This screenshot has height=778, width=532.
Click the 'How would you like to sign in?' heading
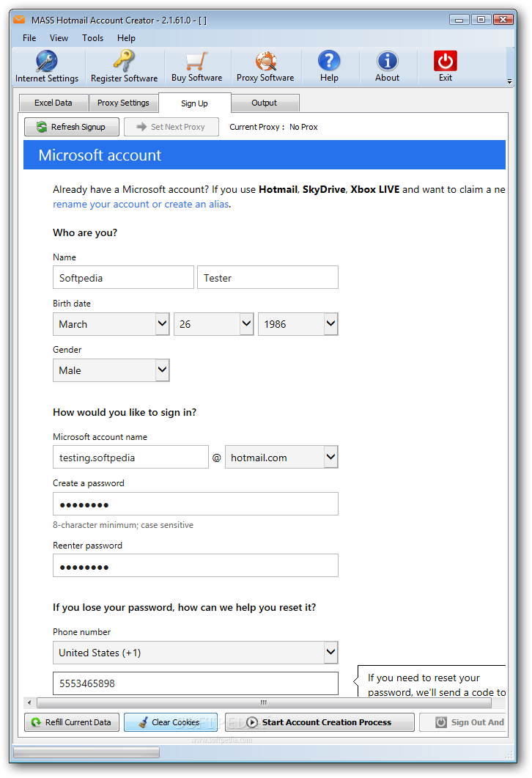click(125, 412)
